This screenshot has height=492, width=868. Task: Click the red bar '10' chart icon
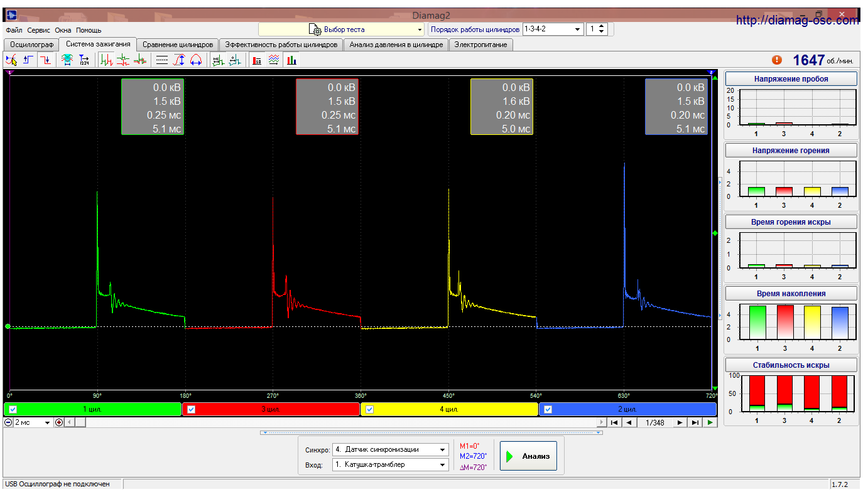point(257,60)
